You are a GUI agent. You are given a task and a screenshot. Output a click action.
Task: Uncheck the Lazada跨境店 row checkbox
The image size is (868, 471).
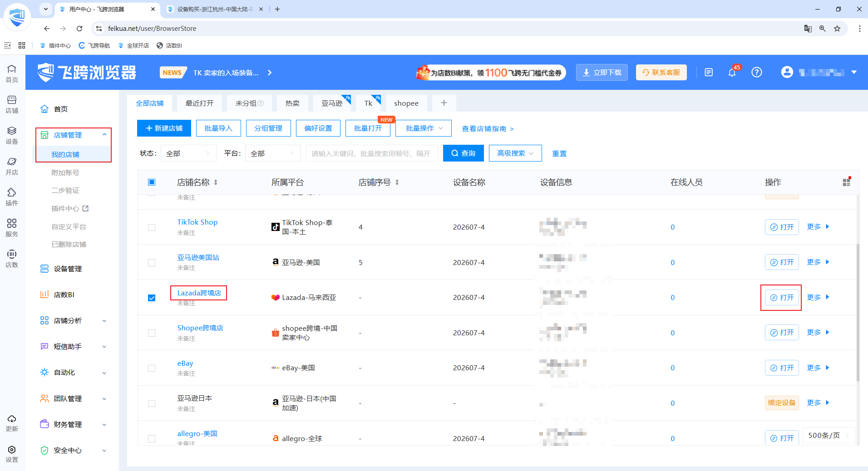pyautogui.click(x=152, y=298)
